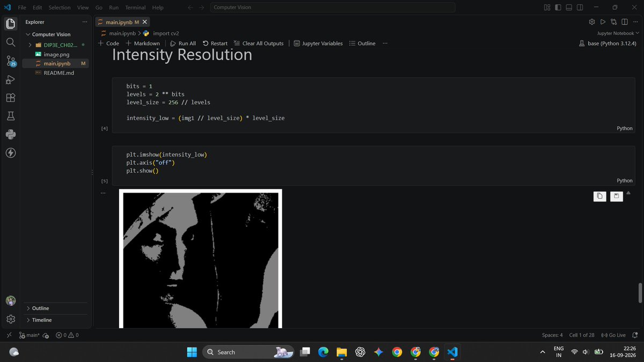Image resolution: width=644 pixels, height=362 pixels.
Task: Restart the notebook kernel
Action: (215, 43)
